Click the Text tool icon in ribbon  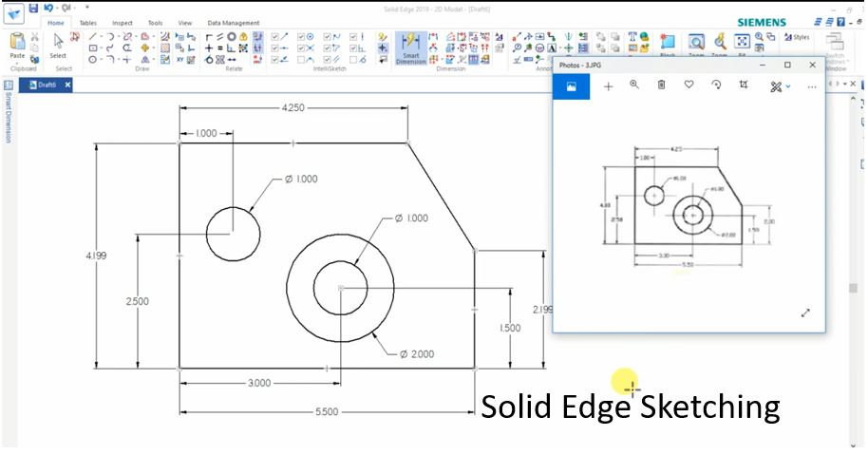[632, 36]
